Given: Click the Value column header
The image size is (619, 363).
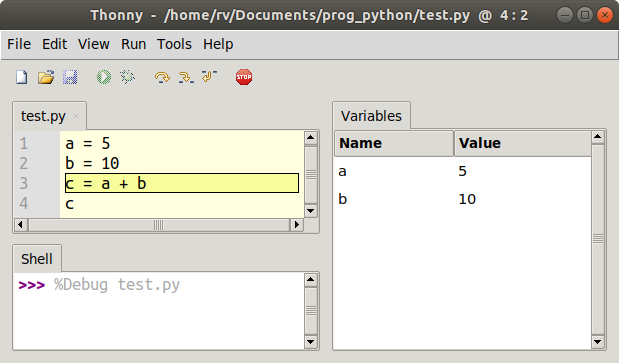Looking at the screenshot, I should [x=523, y=143].
